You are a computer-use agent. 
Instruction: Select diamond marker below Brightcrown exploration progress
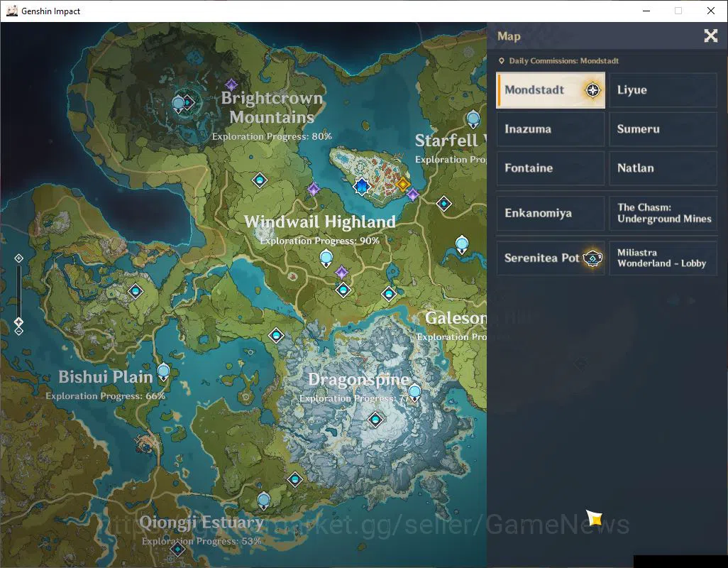coord(260,180)
